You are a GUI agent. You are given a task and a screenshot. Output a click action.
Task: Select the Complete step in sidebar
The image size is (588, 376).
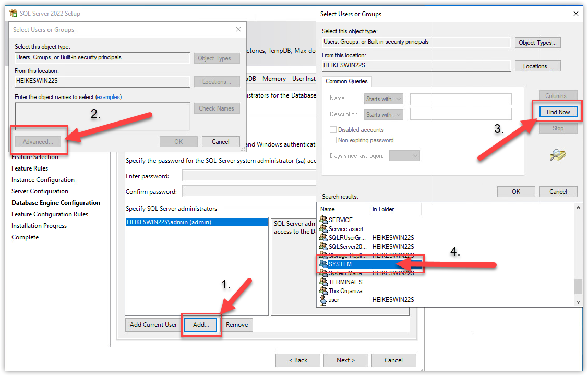tap(25, 237)
